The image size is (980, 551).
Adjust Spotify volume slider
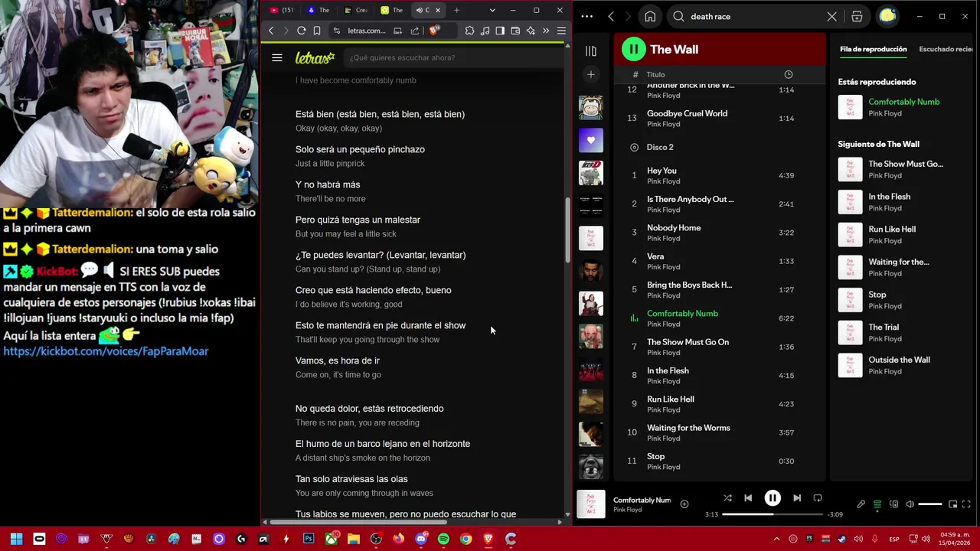click(x=930, y=504)
